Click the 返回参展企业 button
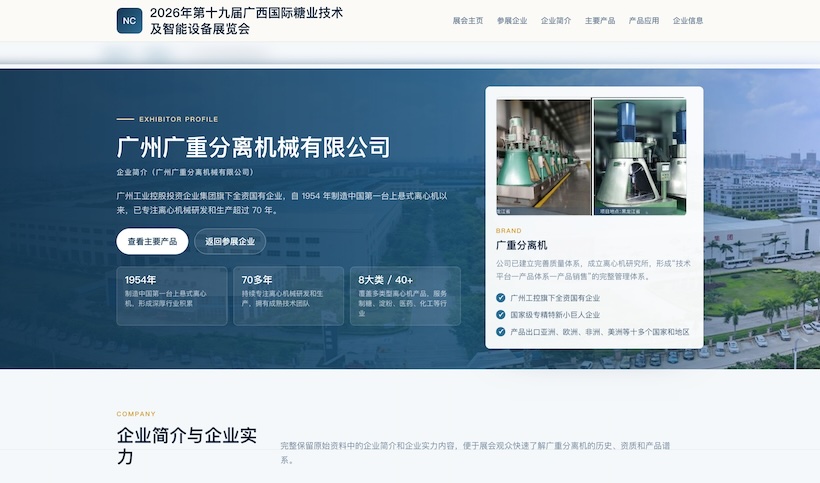The height and width of the screenshot is (483, 820). [x=230, y=242]
